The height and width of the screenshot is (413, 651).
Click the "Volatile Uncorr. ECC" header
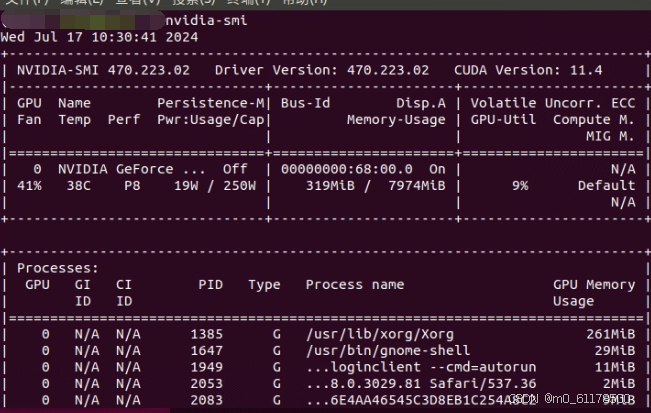tap(553, 103)
